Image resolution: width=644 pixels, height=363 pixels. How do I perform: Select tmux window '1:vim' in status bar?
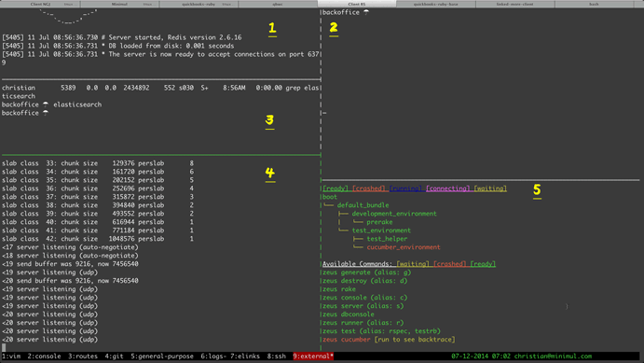tap(11, 356)
